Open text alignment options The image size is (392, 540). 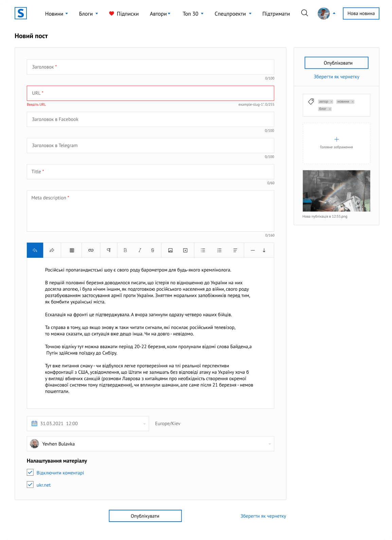click(x=235, y=250)
